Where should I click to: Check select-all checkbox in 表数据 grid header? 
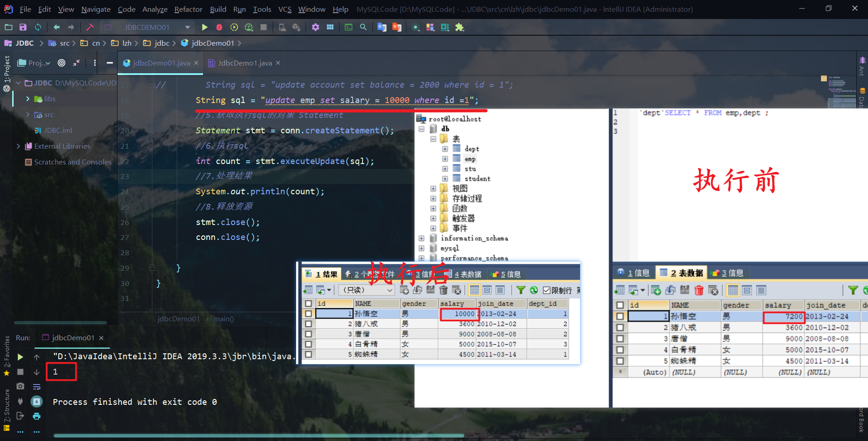[620, 305]
